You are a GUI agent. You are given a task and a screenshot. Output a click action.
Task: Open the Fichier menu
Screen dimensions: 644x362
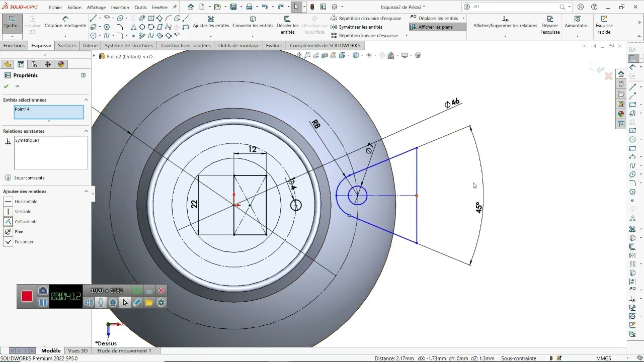point(55,8)
